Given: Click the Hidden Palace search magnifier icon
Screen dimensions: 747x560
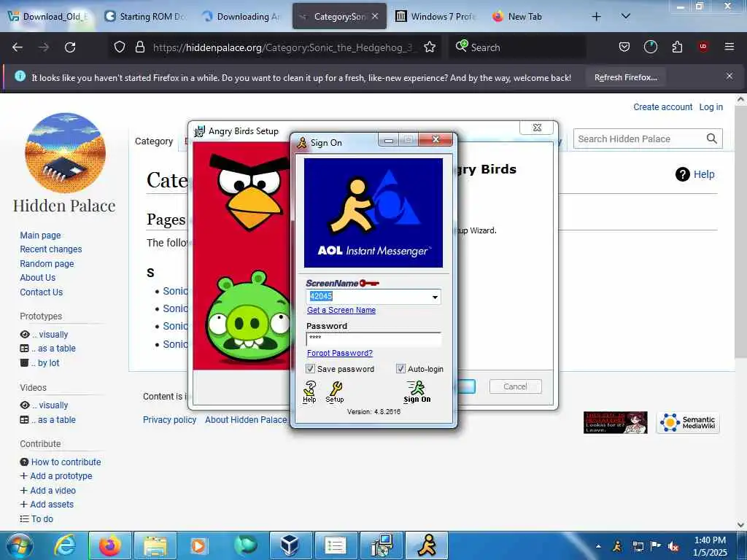Looking at the screenshot, I should (712, 139).
